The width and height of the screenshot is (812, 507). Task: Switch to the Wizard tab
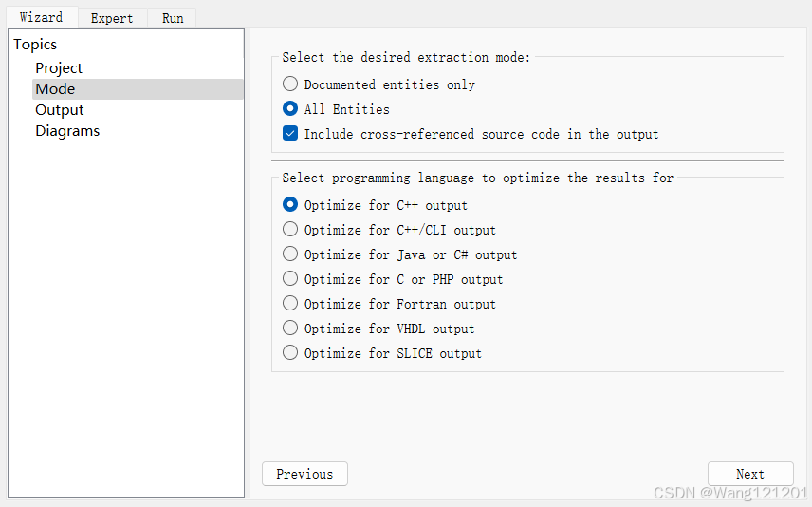[x=41, y=17]
